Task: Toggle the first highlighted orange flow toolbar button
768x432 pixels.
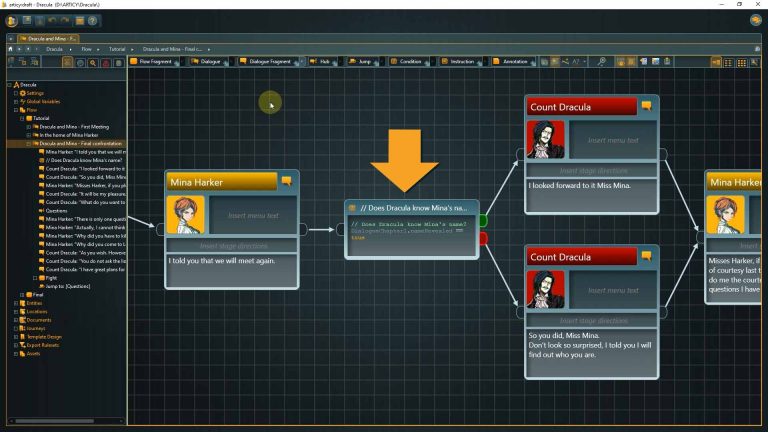Action: pos(621,61)
